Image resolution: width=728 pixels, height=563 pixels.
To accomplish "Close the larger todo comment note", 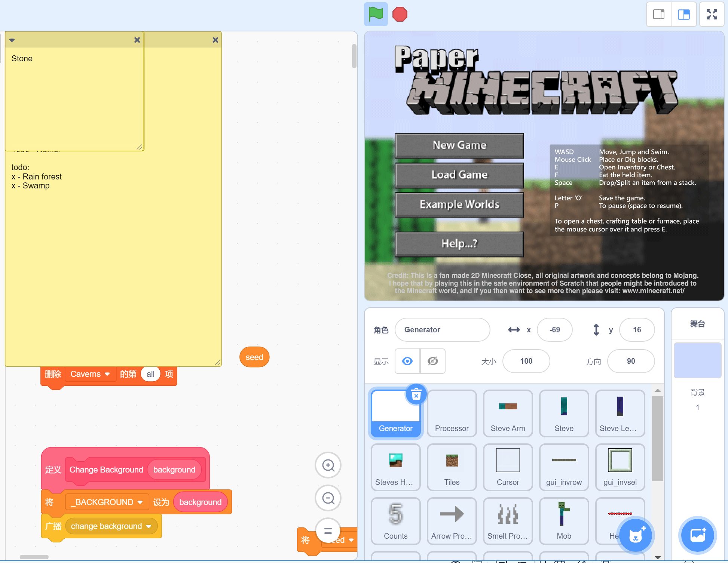I will click(x=215, y=40).
